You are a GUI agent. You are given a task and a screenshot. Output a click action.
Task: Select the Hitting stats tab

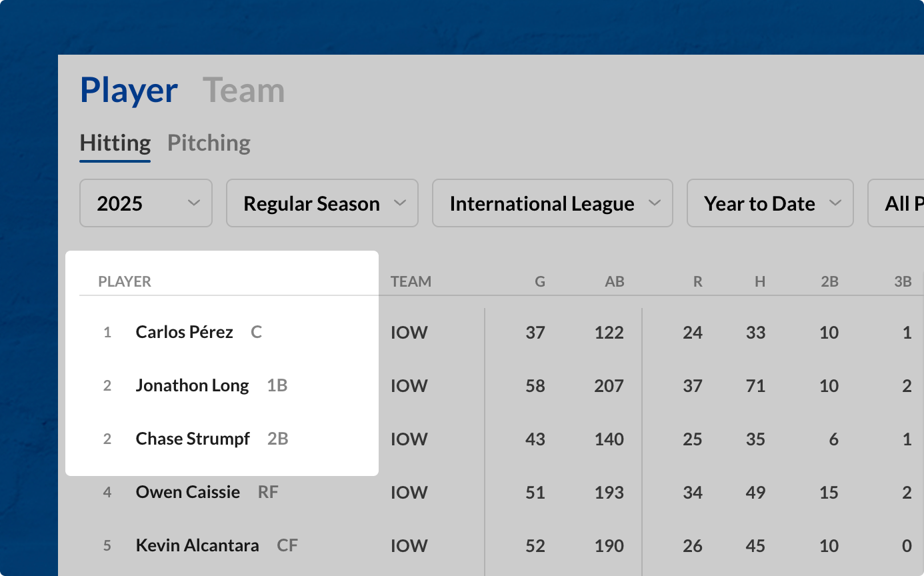click(115, 143)
